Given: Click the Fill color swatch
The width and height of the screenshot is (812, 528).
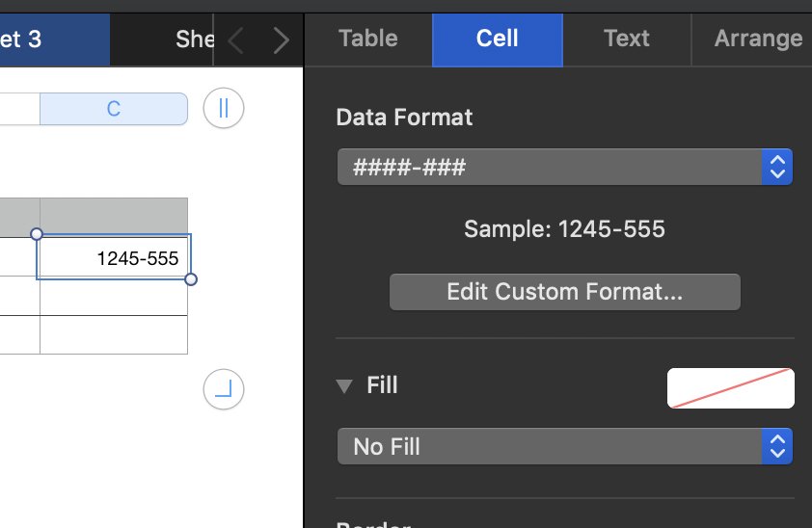Looking at the screenshot, I should (x=730, y=387).
